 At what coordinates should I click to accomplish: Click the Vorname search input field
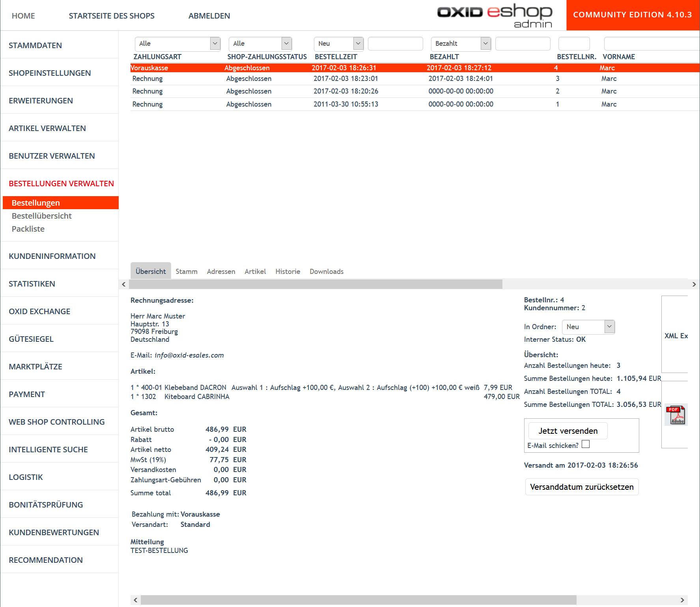point(651,43)
